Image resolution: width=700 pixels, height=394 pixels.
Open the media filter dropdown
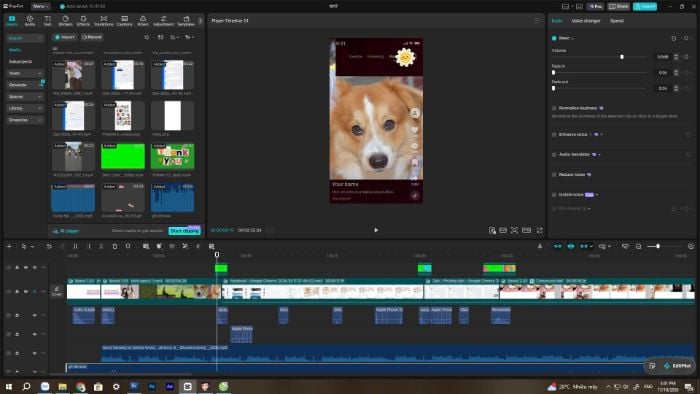[189, 37]
